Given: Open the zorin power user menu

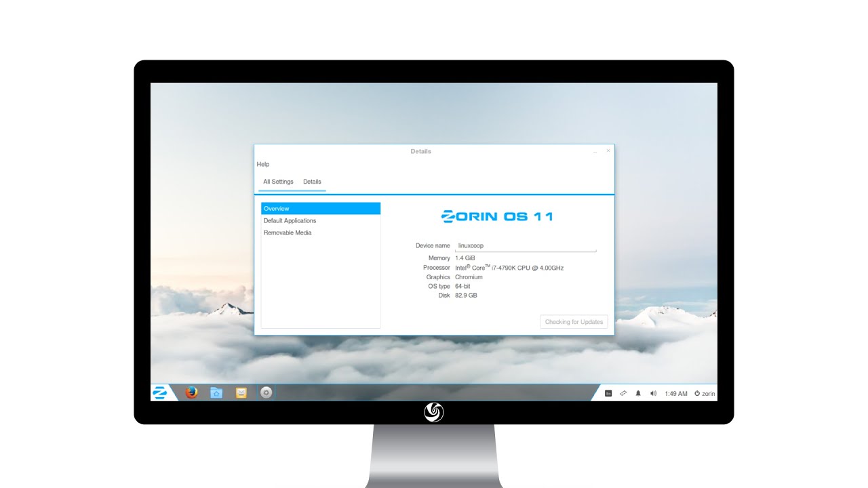Looking at the screenshot, I should [x=705, y=393].
